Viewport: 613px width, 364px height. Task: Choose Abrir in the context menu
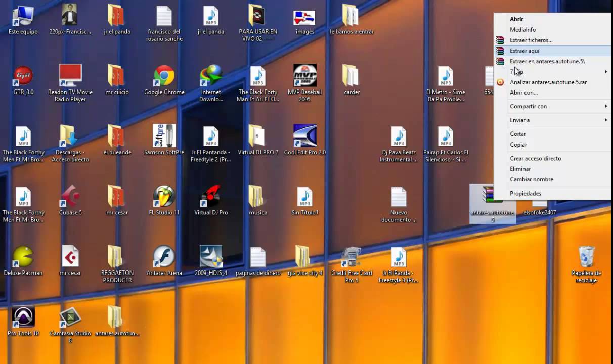tap(552, 19)
